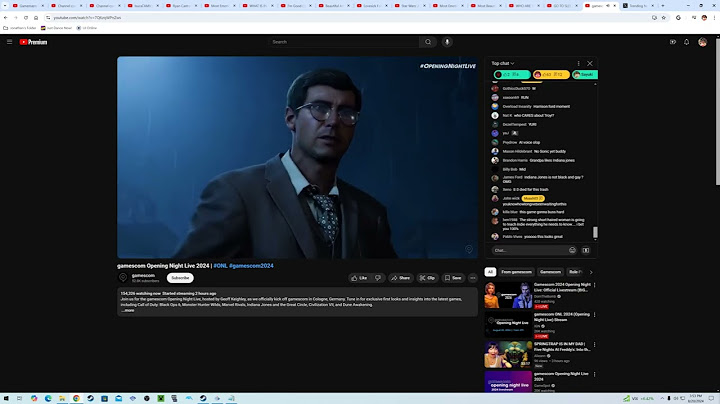Select the From gamescom filter chip
Viewport: 720px width, 404px height.
coord(517,272)
